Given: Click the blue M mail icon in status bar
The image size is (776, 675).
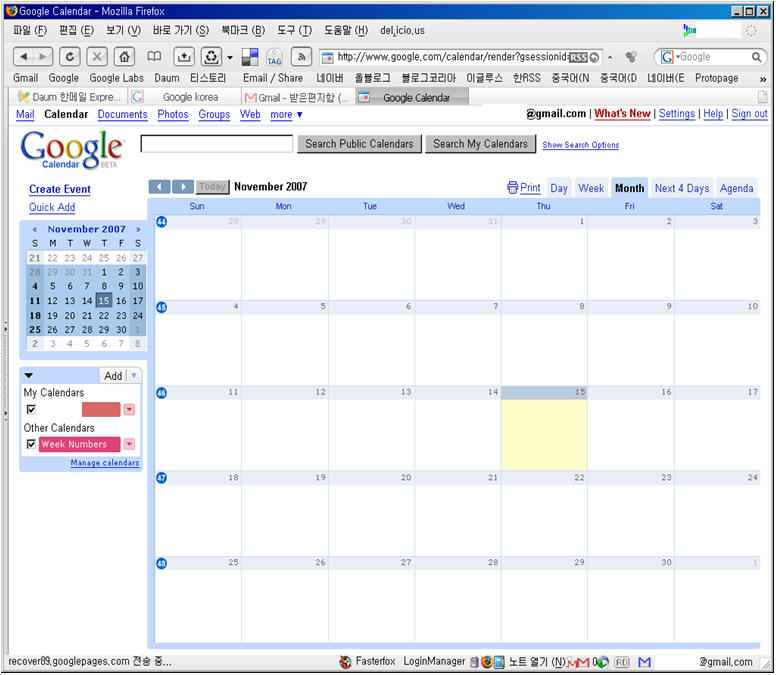Looking at the screenshot, I should (644, 662).
